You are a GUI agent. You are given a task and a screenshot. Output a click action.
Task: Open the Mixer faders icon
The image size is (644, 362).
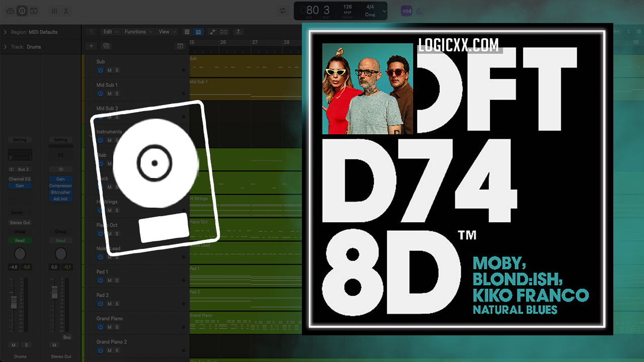coord(54,11)
